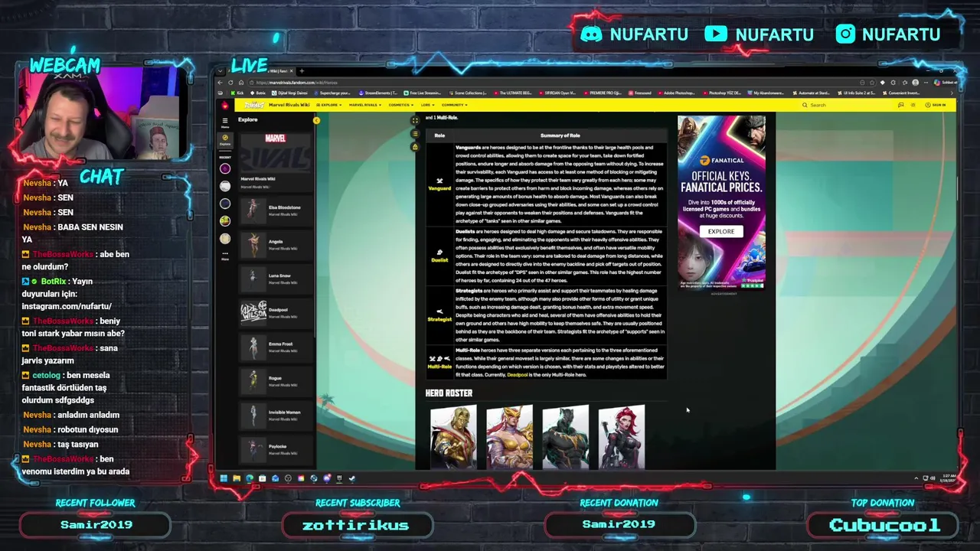
Task: Select the red-haired hero in Hero Roster
Action: (x=622, y=436)
